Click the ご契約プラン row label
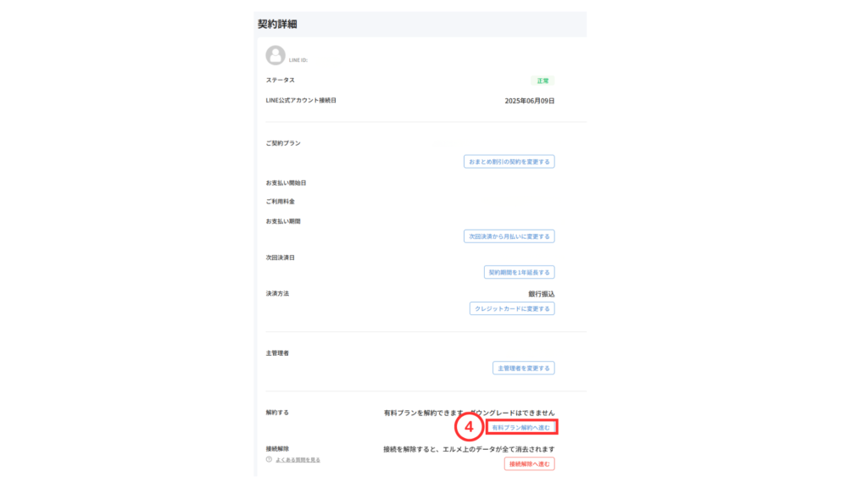This screenshot has height=488, width=868. click(x=283, y=143)
